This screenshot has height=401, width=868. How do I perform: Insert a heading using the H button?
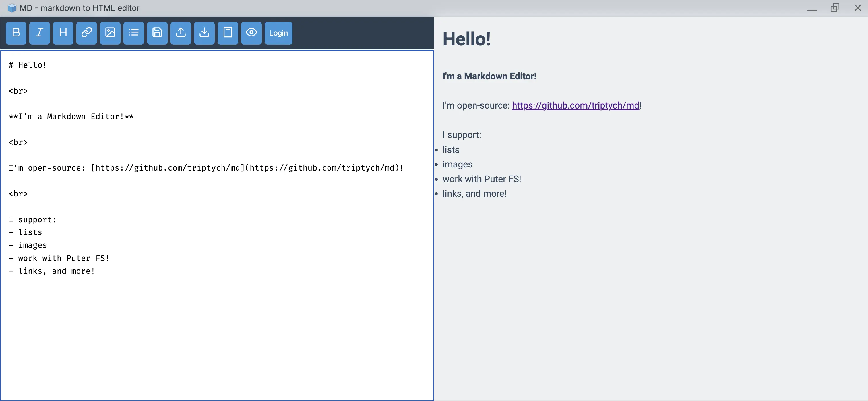coord(63,33)
